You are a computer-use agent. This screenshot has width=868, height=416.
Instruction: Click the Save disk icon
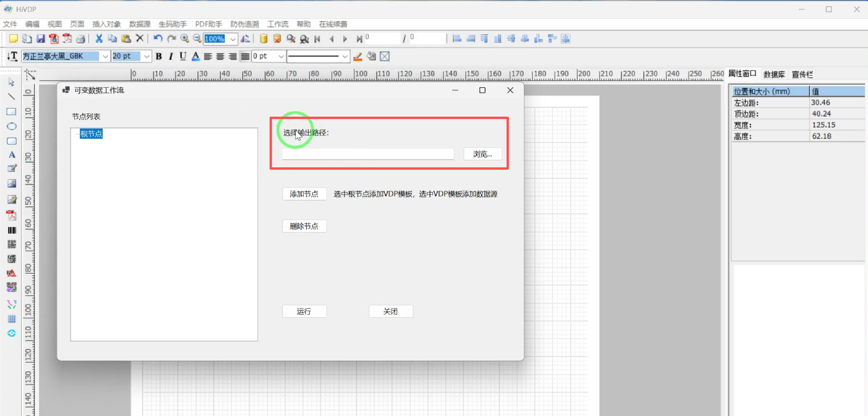tap(41, 38)
